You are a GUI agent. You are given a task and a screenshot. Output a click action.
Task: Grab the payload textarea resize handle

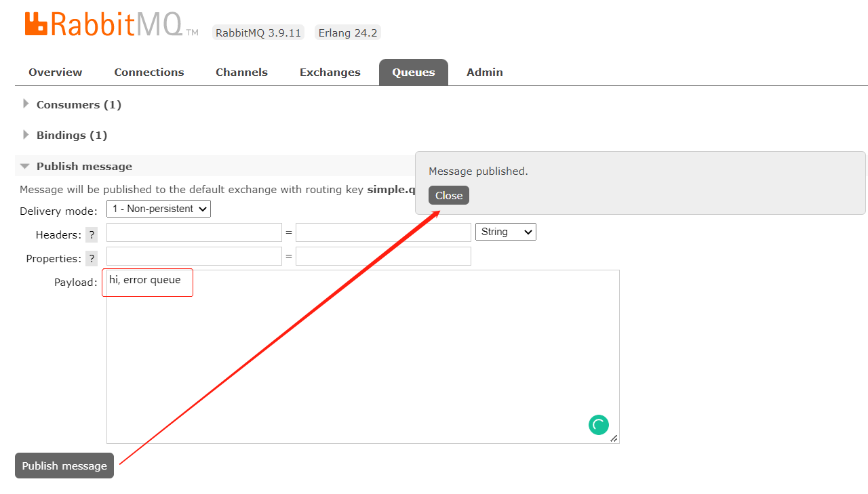click(614, 438)
